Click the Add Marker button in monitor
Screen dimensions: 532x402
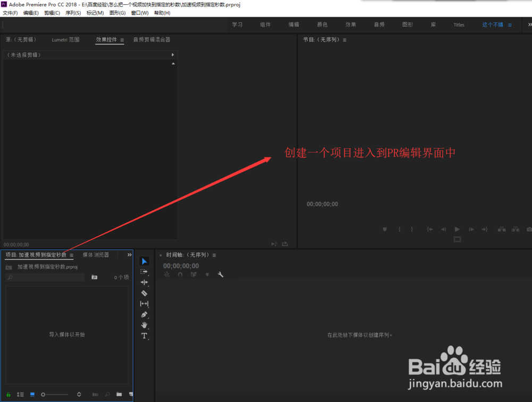coord(385,229)
